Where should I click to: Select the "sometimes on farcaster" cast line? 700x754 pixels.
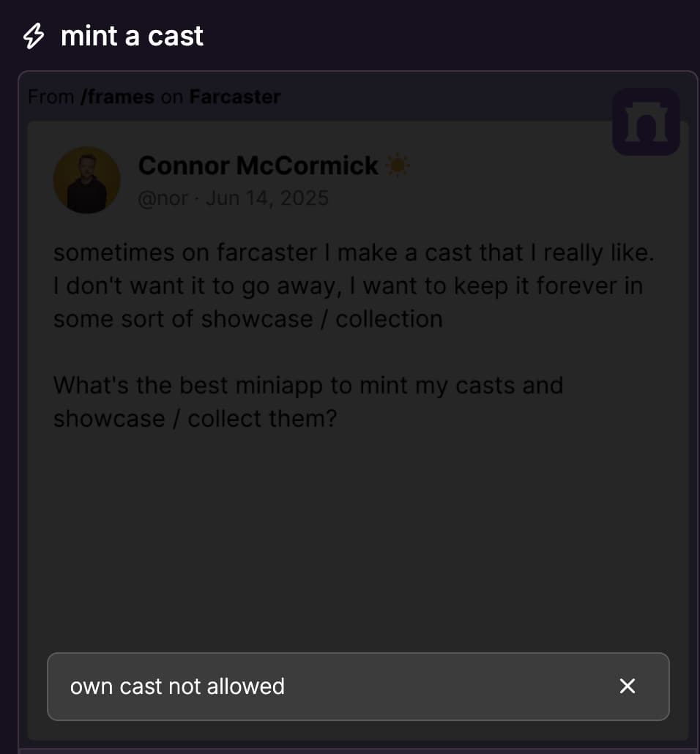coord(353,253)
